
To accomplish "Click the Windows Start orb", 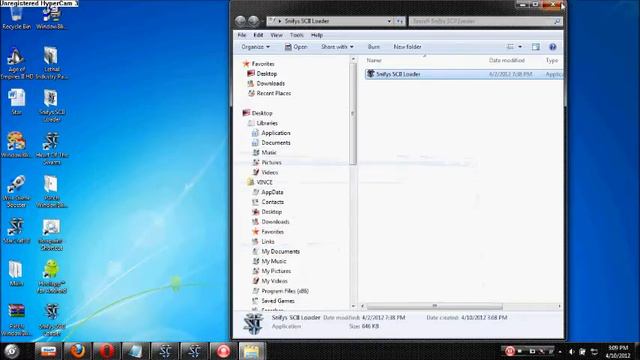I will click(12, 351).
